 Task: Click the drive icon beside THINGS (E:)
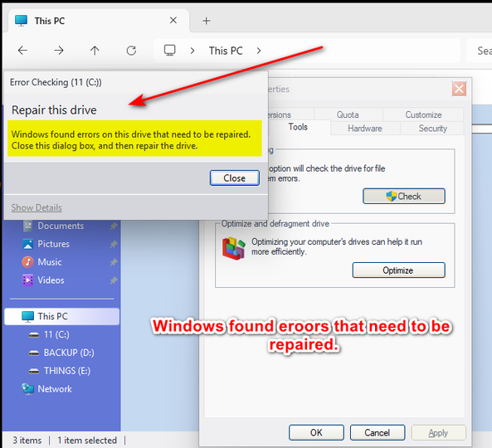(x=34, y=372)
